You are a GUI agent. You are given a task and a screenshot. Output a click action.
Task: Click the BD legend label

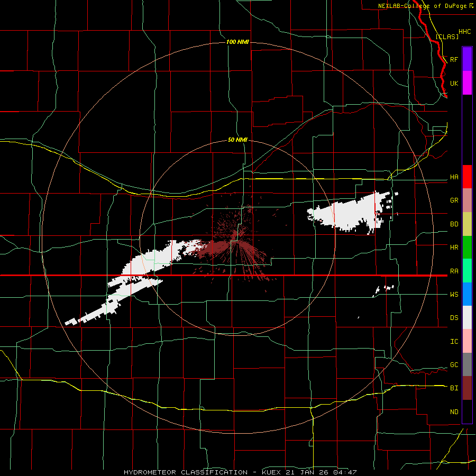tap(454, 224)
